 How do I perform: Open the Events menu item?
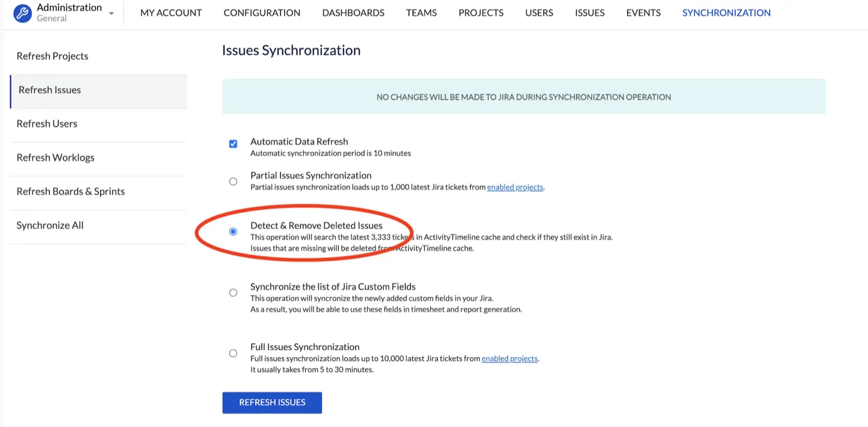click(x=643, y=13)
